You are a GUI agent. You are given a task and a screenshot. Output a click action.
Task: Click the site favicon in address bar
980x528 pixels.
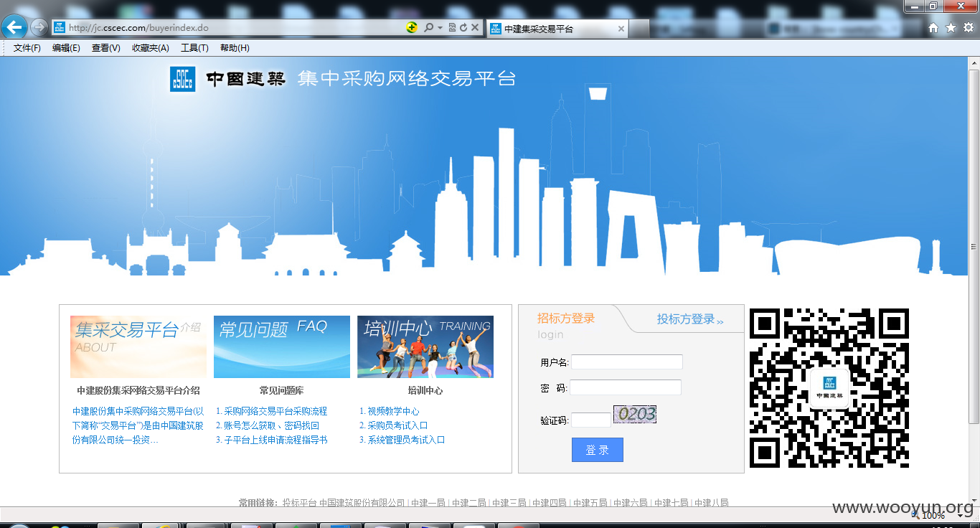tap(60, 27)
